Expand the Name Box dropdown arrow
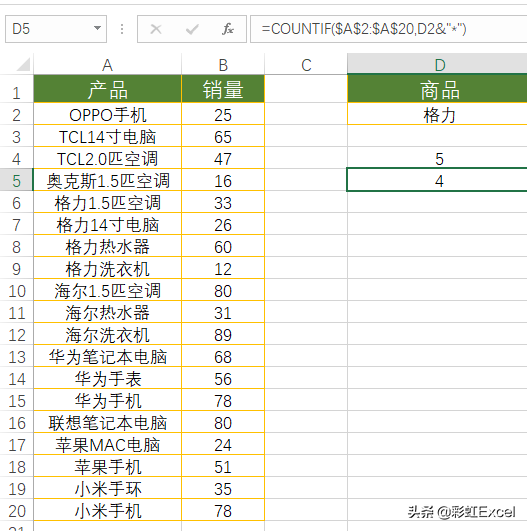The height and width of the screenshot is (531, 527). (98, 28)
